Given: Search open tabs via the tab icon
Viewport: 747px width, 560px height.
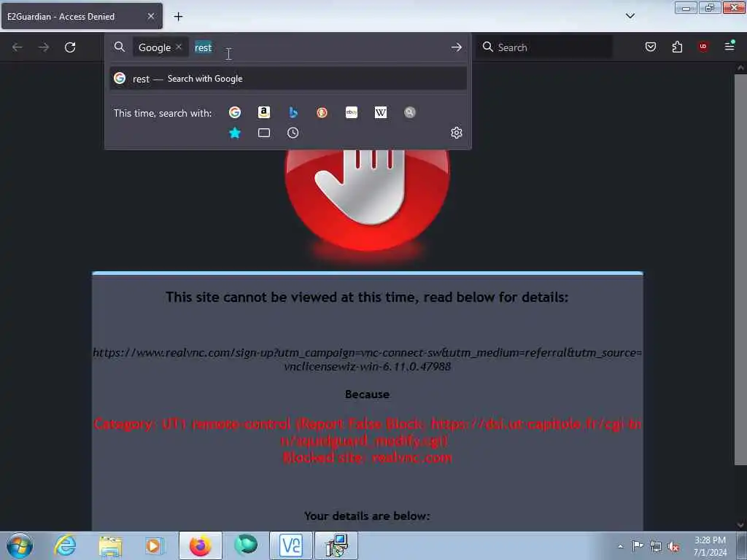Looking at the screenshot, I should (264, 133).
